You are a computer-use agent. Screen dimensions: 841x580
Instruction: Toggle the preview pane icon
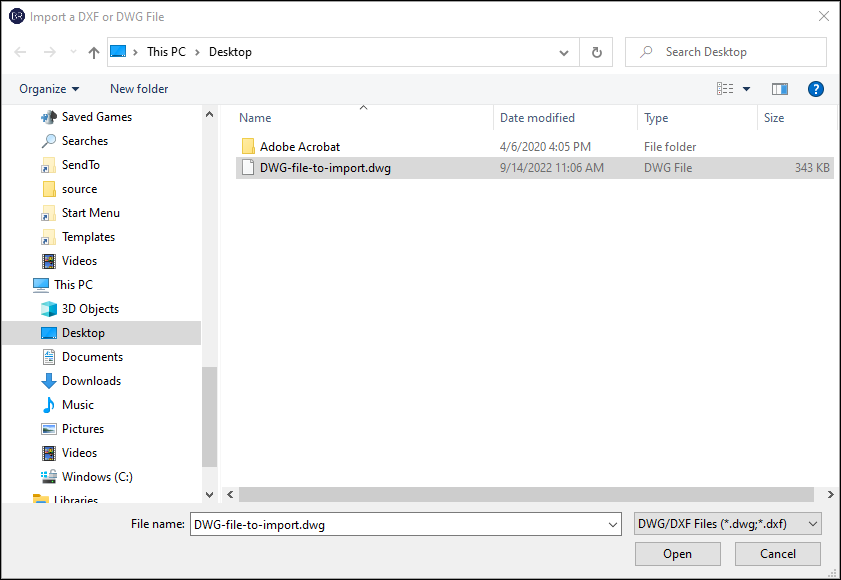click(780, 89)
